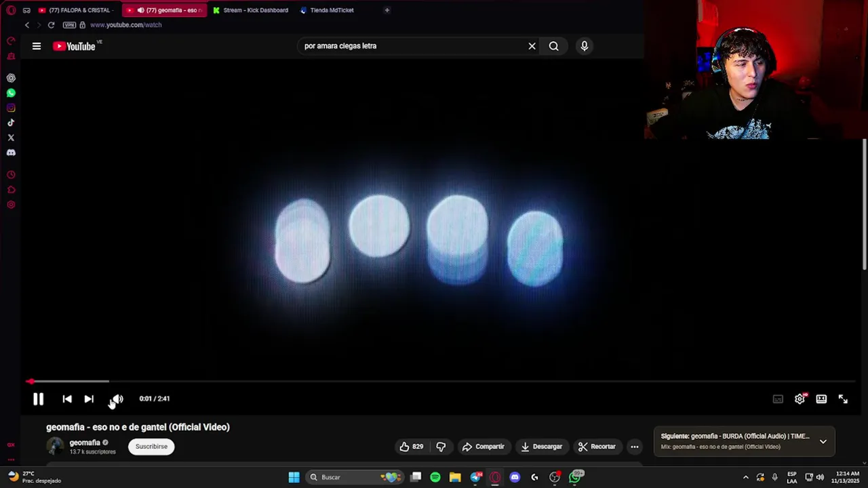Open WhatsApp from the taskbar
Viewport: 868px width, 488px height.
coord(575,477)
